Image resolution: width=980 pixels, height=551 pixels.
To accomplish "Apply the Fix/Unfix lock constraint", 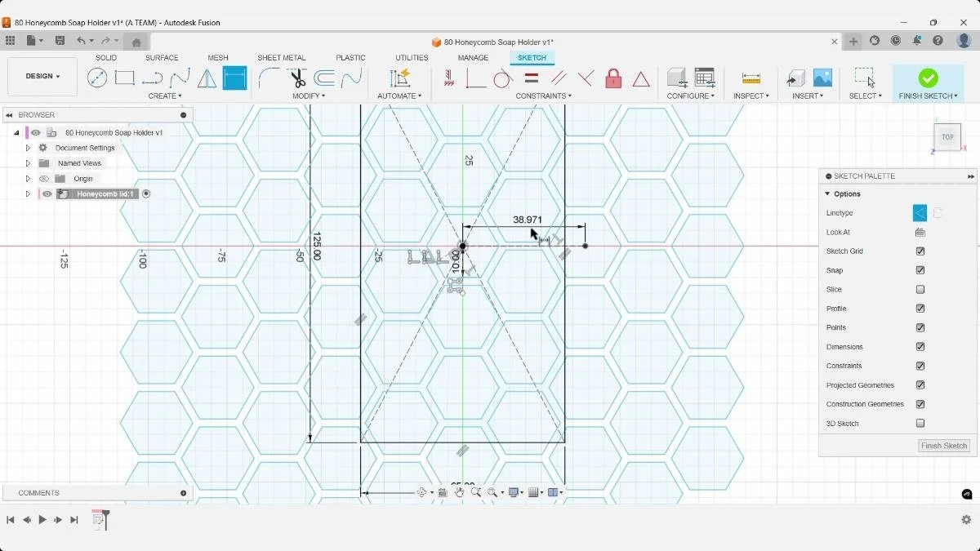I will [x=613, y=78].
